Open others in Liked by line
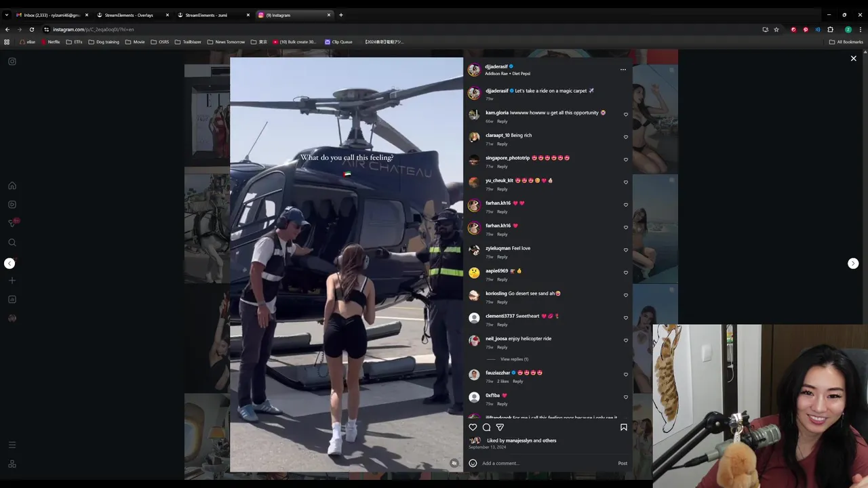The width and height of the screenshot is (868, 488). click(x=549, y=441)
